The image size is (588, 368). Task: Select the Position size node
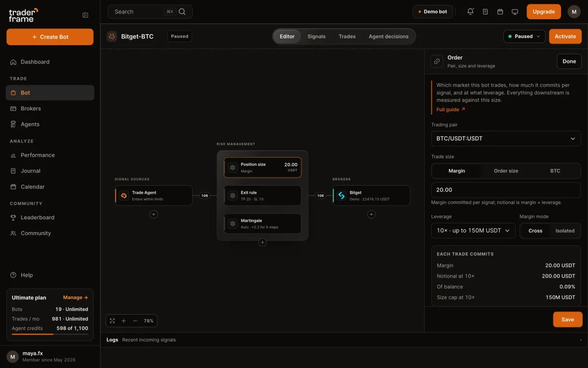pos(262,167)
